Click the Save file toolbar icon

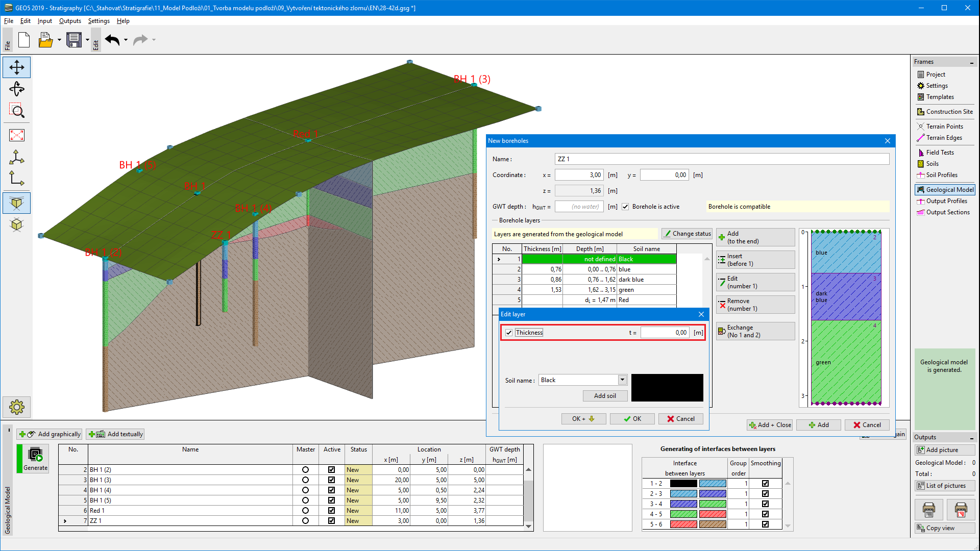click(x=74, y=40)
